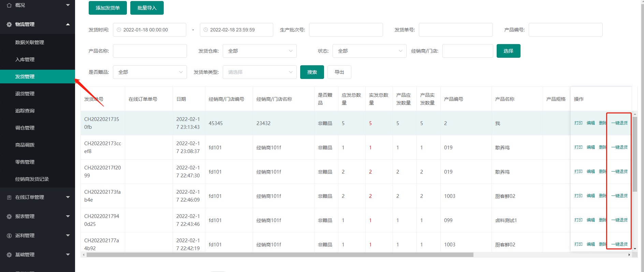Click the 导出 button
644x272 pixels.
point(339,72)
